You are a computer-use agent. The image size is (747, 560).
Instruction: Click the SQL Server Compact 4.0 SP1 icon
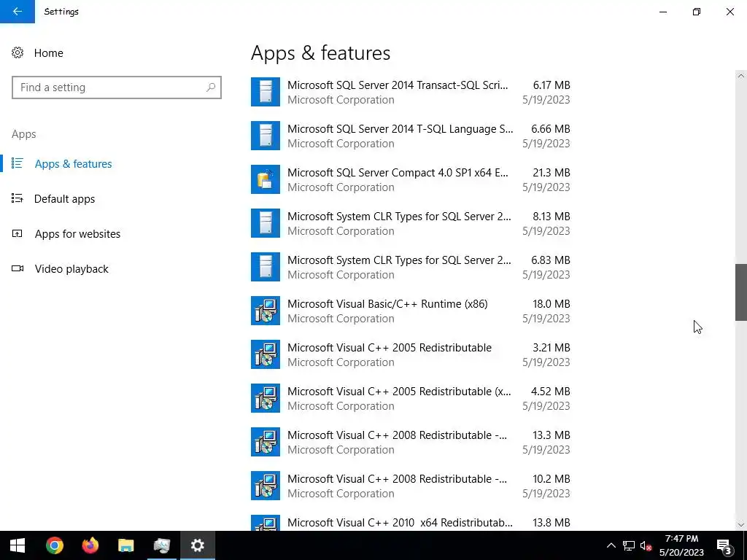(x=266, y=179)
